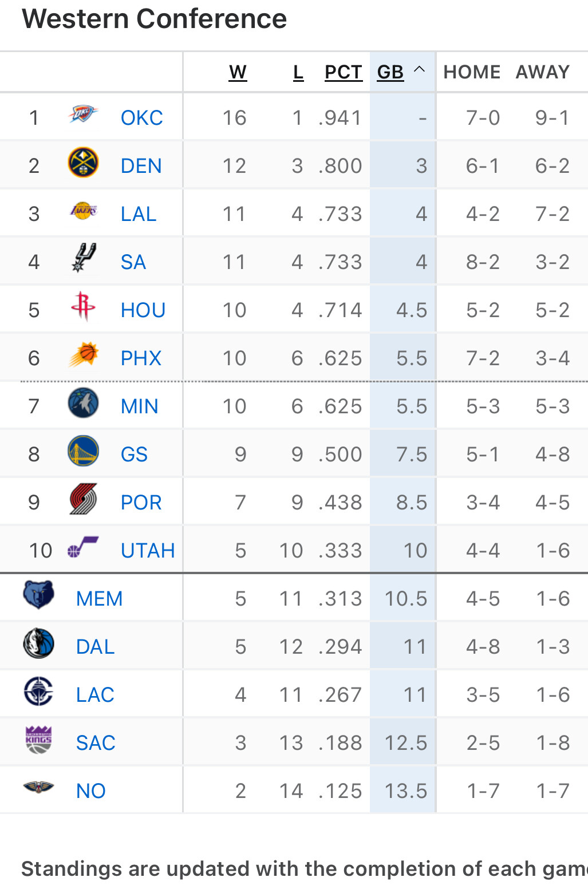Viewport: 588px width, 893px height.
Task: Sort by the GB column header
Action: (x=390, y=72)
